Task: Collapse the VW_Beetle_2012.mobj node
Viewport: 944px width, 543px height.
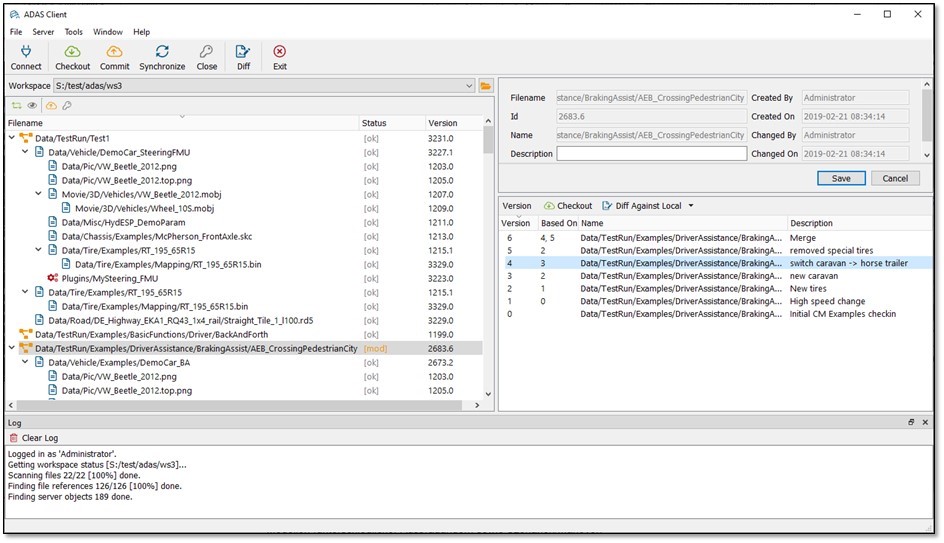Action: click(39, 194)
